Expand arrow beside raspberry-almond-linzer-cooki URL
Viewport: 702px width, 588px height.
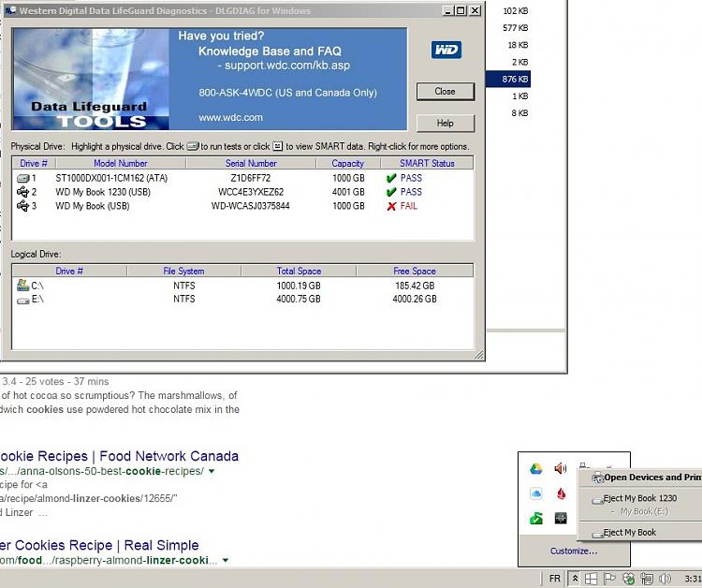(226, 560)
